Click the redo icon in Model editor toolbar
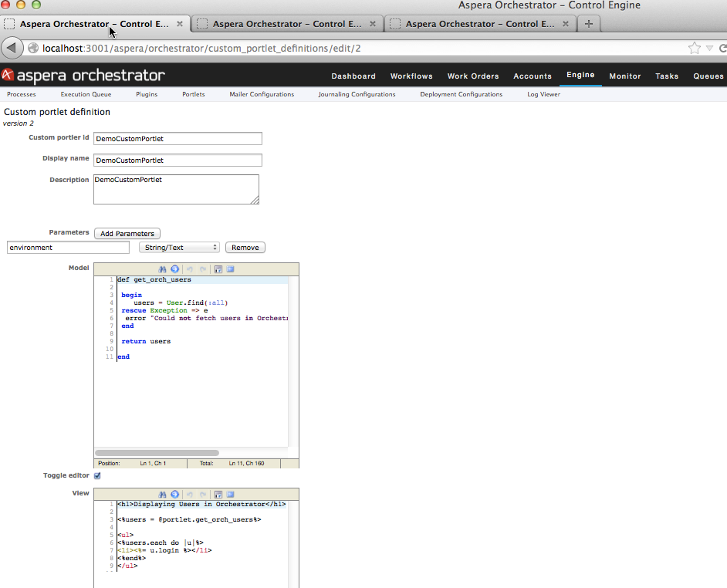Viewport: 727px width, 588px height. 203,269
